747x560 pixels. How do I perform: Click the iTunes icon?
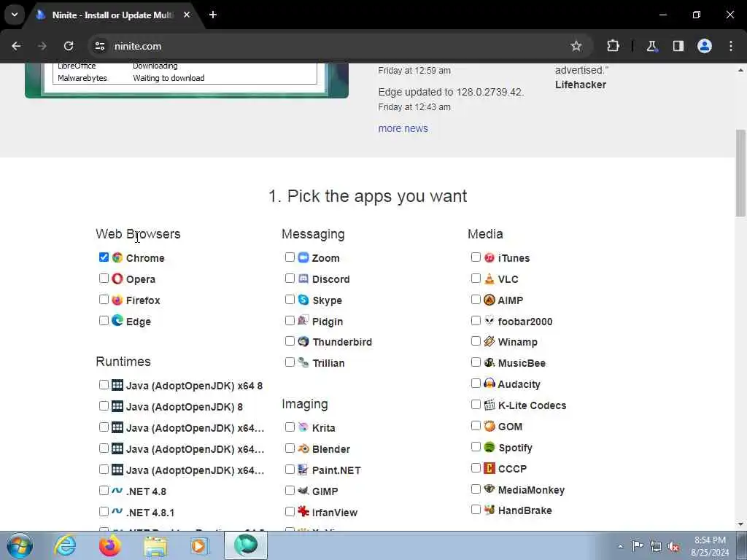tap(489, 257)
